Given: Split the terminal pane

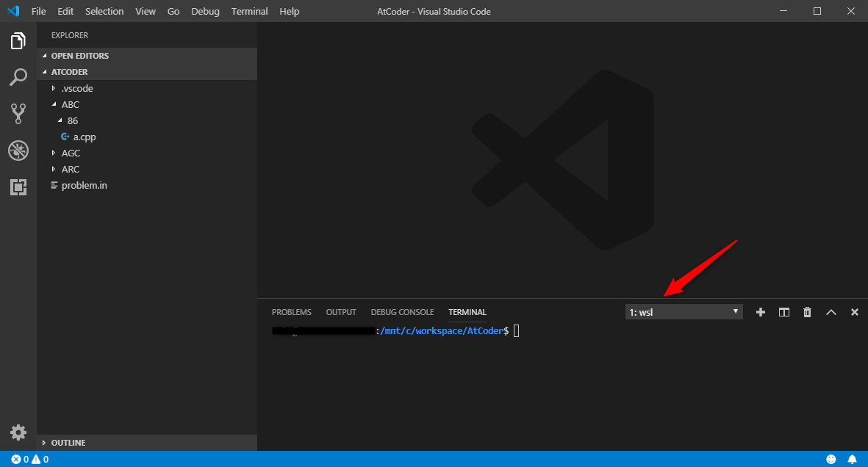Looking at the screenshot, I should point(784,312).
